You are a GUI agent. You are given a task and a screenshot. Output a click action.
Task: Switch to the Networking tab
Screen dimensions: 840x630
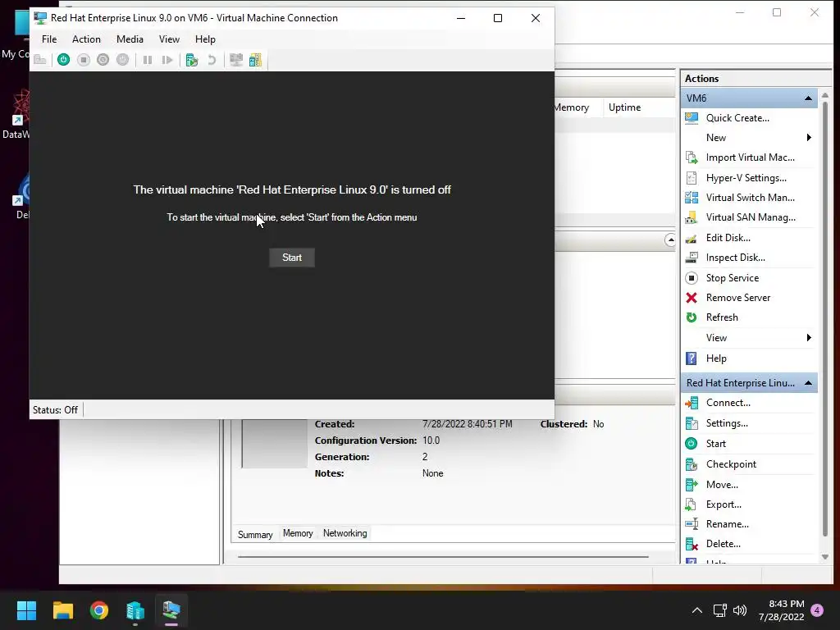click(x=345, y=533)
